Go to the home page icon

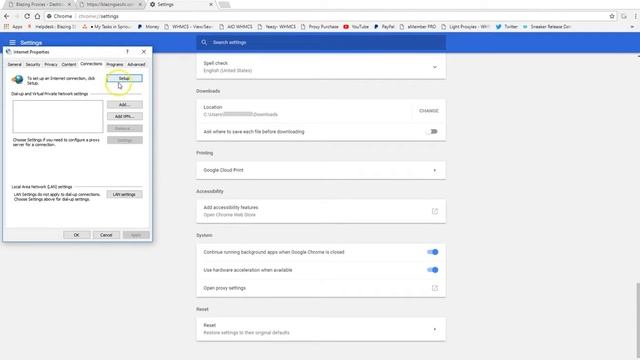37,16
